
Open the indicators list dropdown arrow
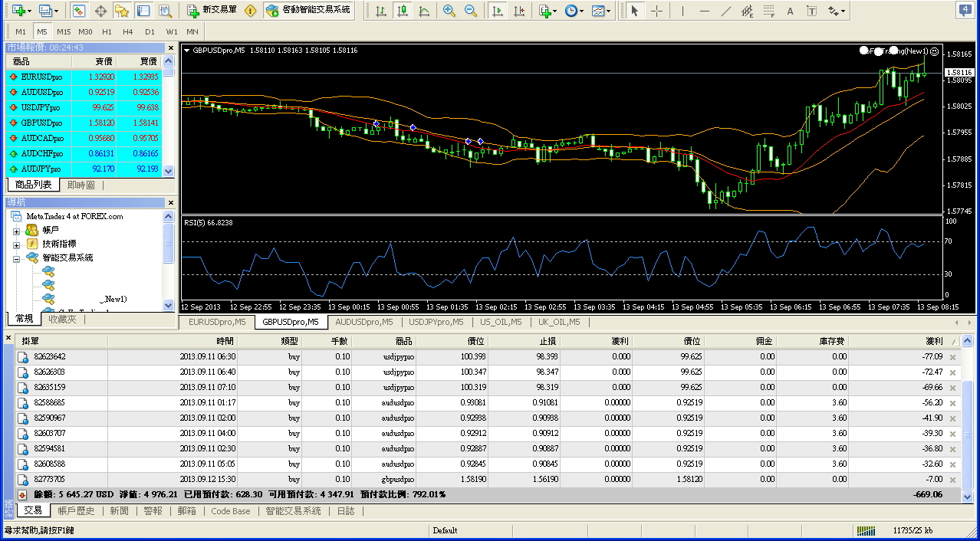pos(554,11)
